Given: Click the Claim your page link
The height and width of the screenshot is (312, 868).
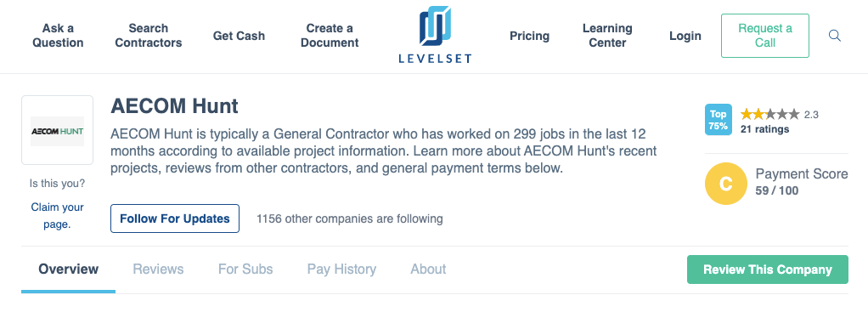Looking at the screenshot, I should (58, 216).
